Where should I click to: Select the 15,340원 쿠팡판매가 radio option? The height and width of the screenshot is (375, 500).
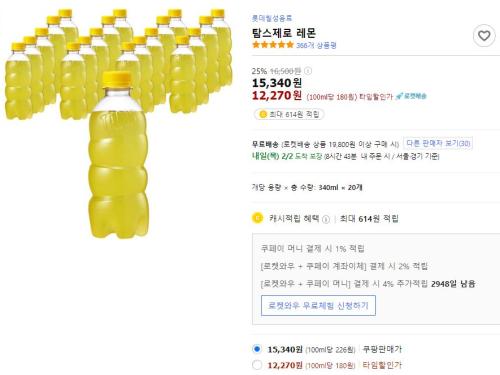tap(257, 349)
